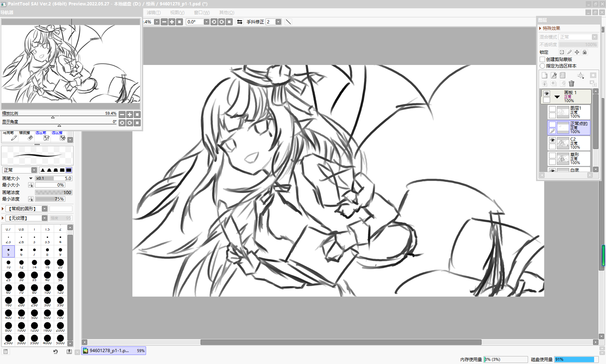This screenshot has width=606, height=364.
Task: Select the straight line drawing mode icon
Action: click(x=288, y=22)
